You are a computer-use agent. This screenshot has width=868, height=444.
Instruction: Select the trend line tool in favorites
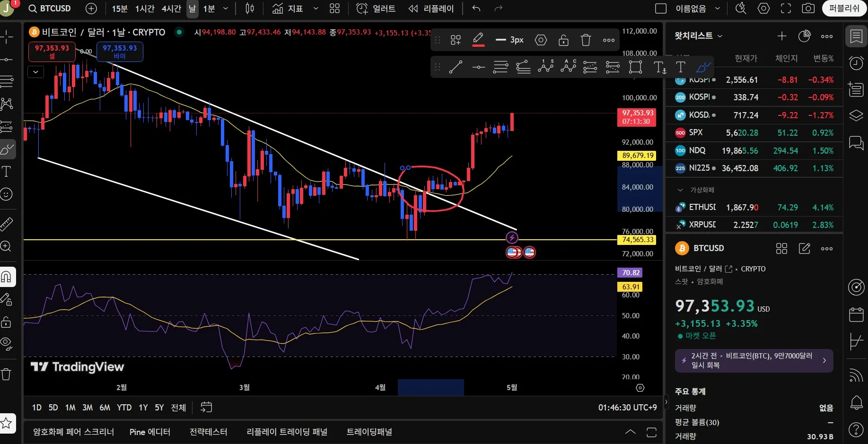click(x=456, y=67)
